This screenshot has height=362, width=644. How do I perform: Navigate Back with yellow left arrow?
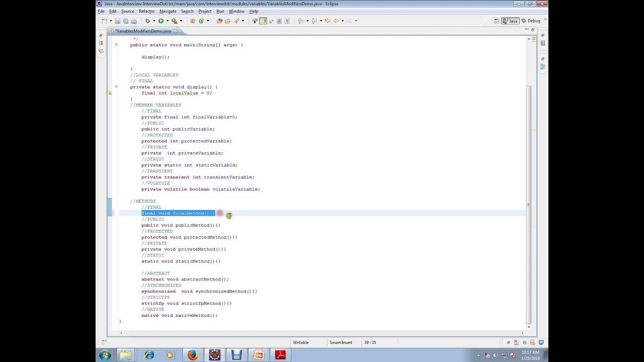click(x=336, y=21)
